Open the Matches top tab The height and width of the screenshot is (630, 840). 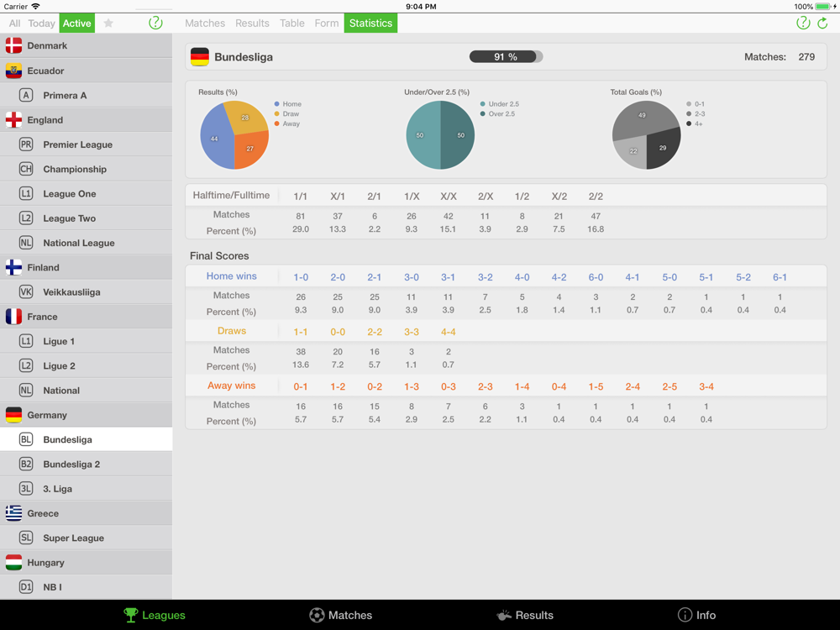click(205, 23)
